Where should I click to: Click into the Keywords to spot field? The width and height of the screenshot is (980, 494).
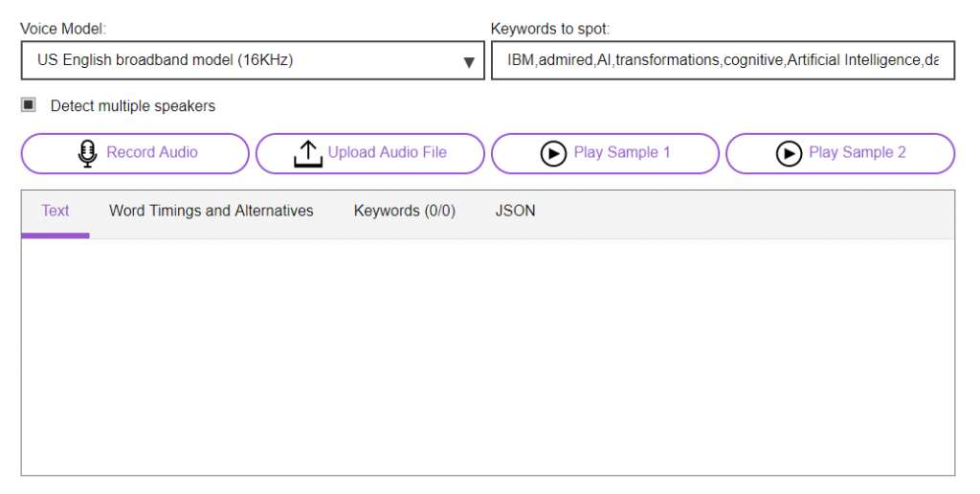(x=723, y=60)
